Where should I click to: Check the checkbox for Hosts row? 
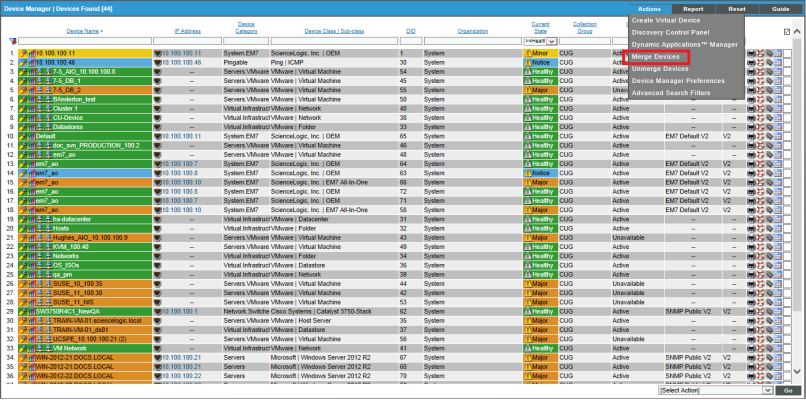click(787, 229)
